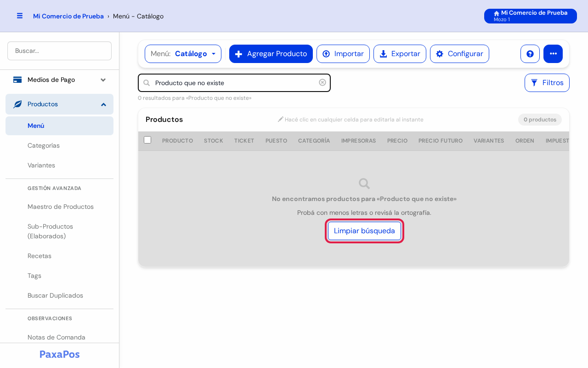The height and width of the screenshot is (368, 588).
Task: Click the Configurar button
Action: (x=459, y=54)
